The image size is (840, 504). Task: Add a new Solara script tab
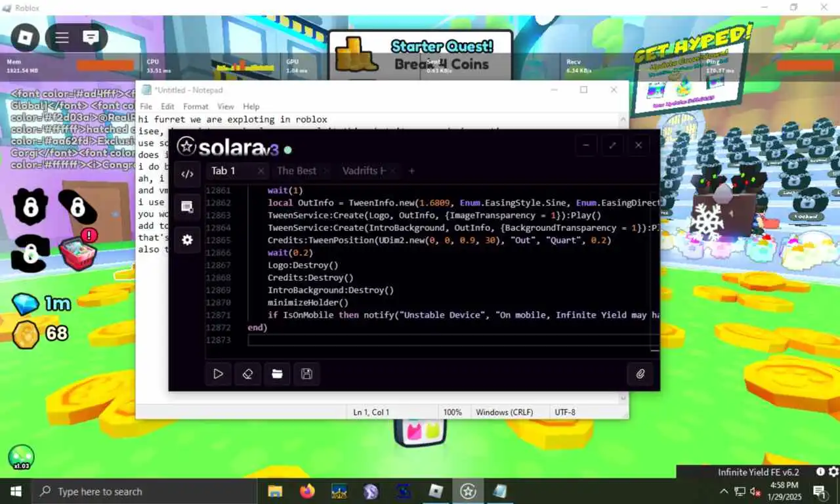point(411,171)
